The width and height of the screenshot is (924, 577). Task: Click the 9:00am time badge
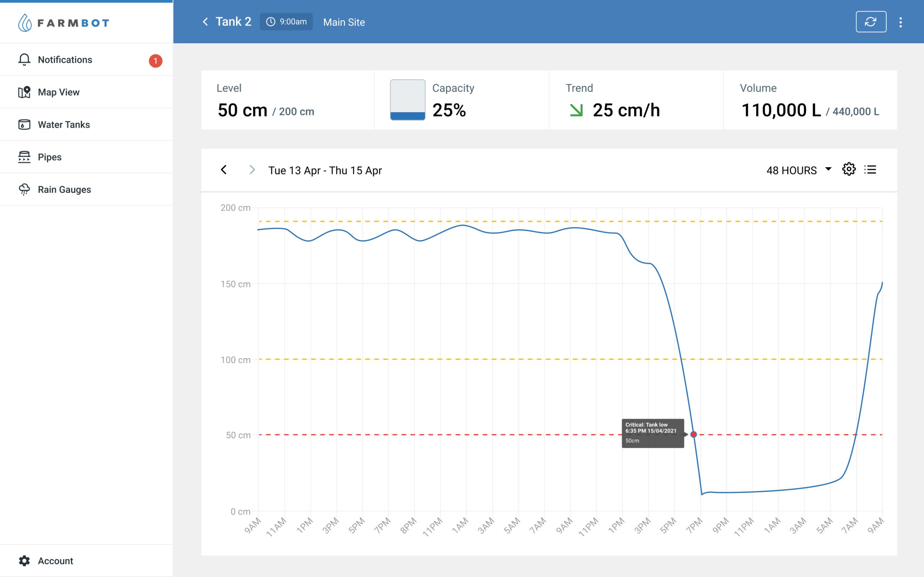point(286,22)
